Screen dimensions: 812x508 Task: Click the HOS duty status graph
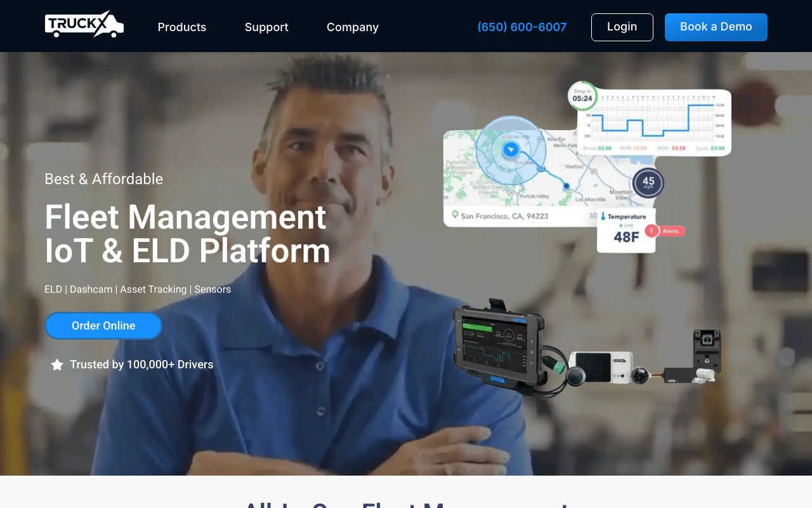pos(653,119)
